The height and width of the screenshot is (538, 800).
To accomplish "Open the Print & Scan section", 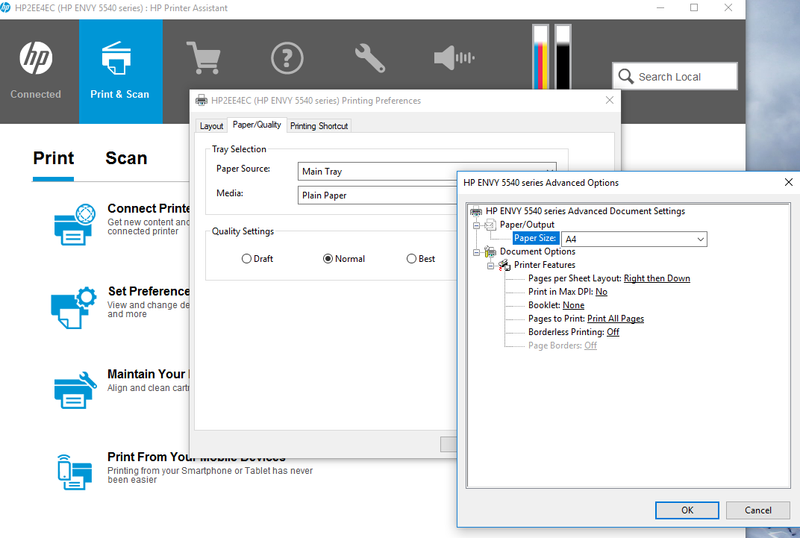I will [x=119, y=60].
